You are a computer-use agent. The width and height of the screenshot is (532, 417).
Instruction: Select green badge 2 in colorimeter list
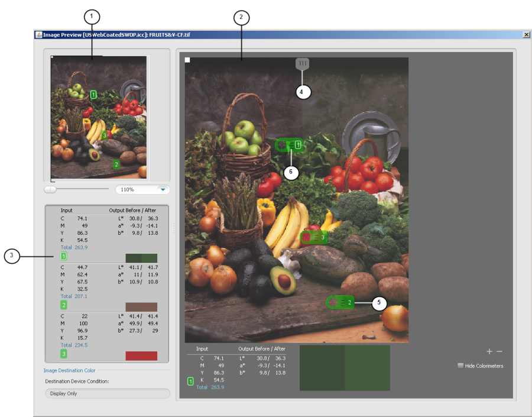[63, 305]
